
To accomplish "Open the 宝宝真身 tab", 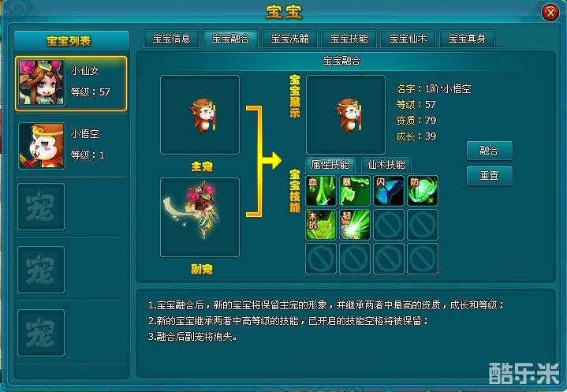I will pos(467,39).
